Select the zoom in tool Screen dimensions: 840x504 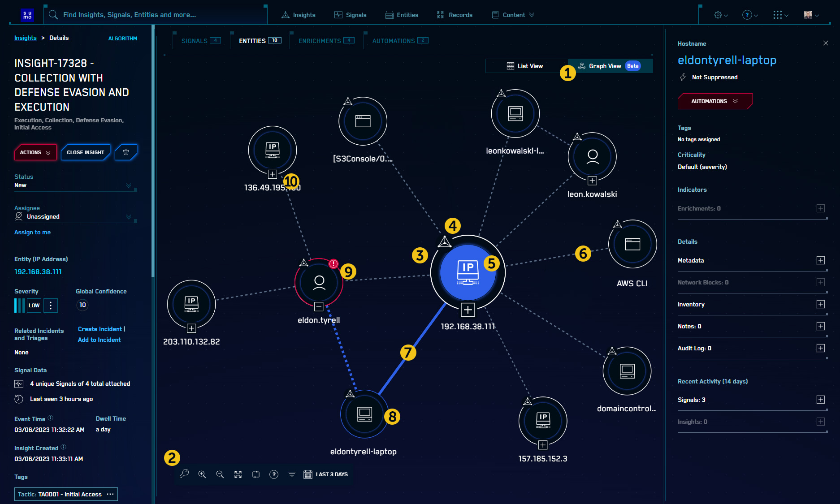point(202,474)
